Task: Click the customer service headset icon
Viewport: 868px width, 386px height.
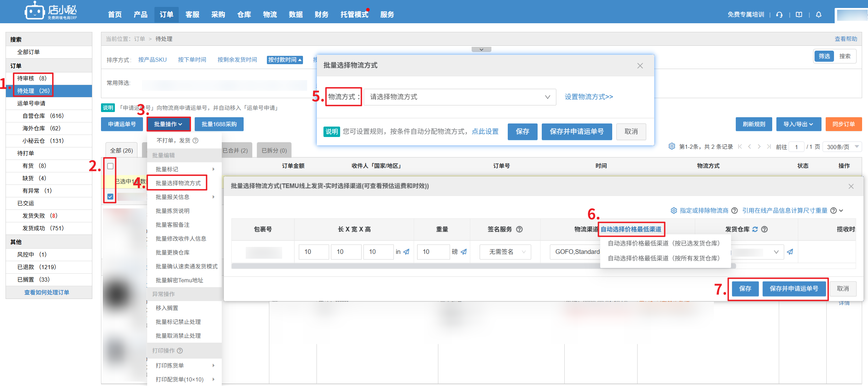Action: click(x=779, y=15)
